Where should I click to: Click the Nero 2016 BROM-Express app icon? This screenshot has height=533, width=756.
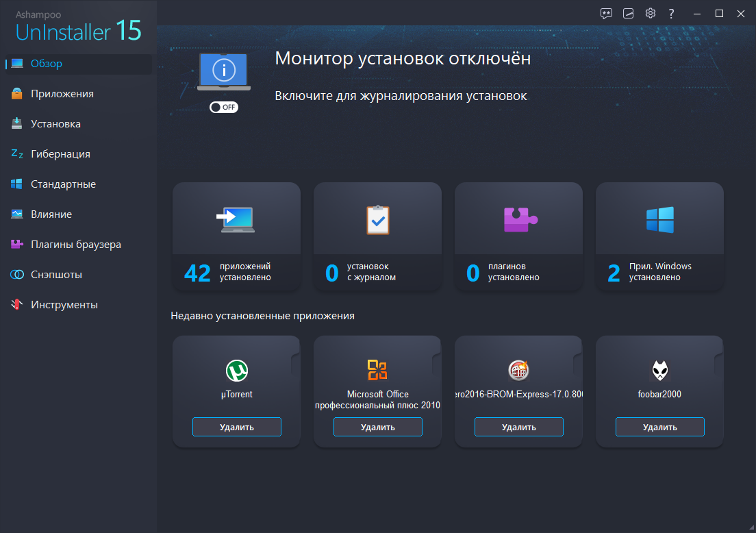click(x=519, y=371)
